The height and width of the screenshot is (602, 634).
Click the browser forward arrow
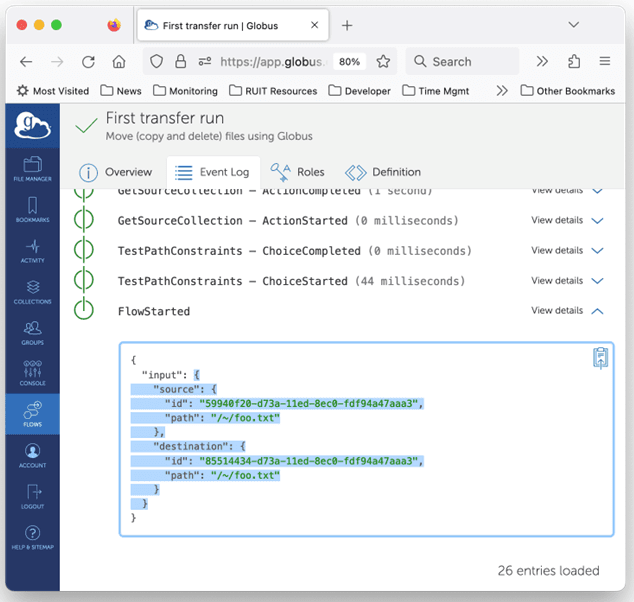(57, 61)
